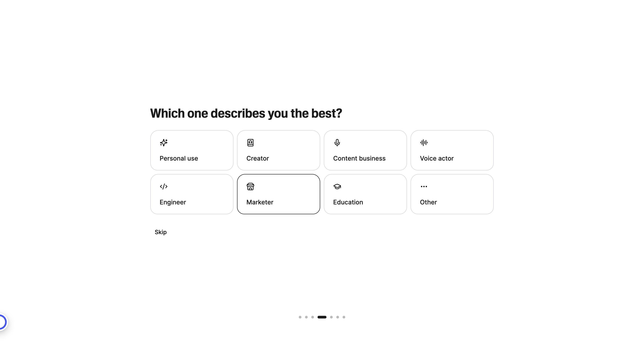Click the loading spinner at bottom left

tap(2, 322)
